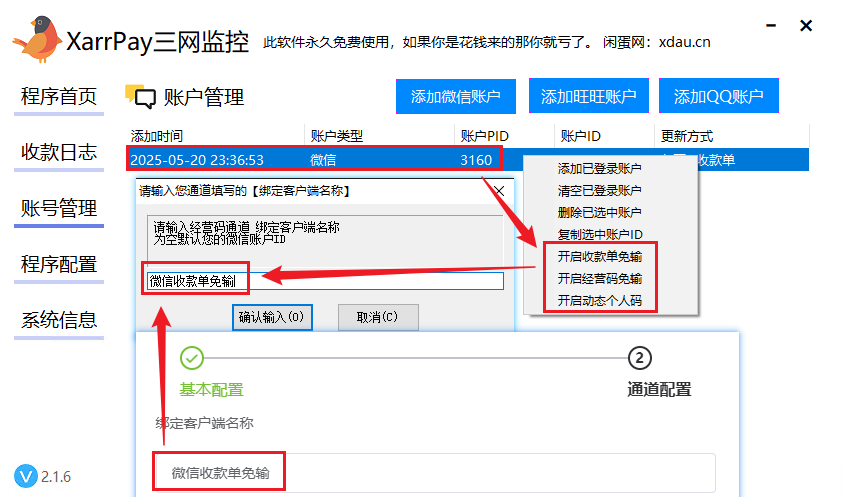Click the account management chat icon

(x=141, y=97)
